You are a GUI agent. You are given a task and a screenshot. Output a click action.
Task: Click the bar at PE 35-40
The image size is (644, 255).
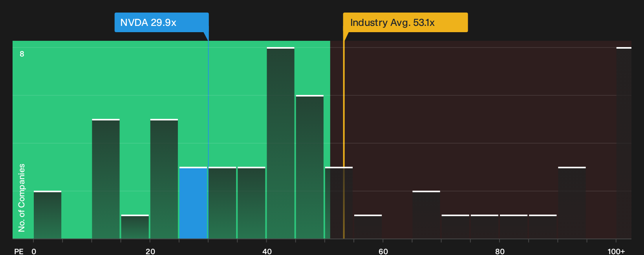coord(251,203)
